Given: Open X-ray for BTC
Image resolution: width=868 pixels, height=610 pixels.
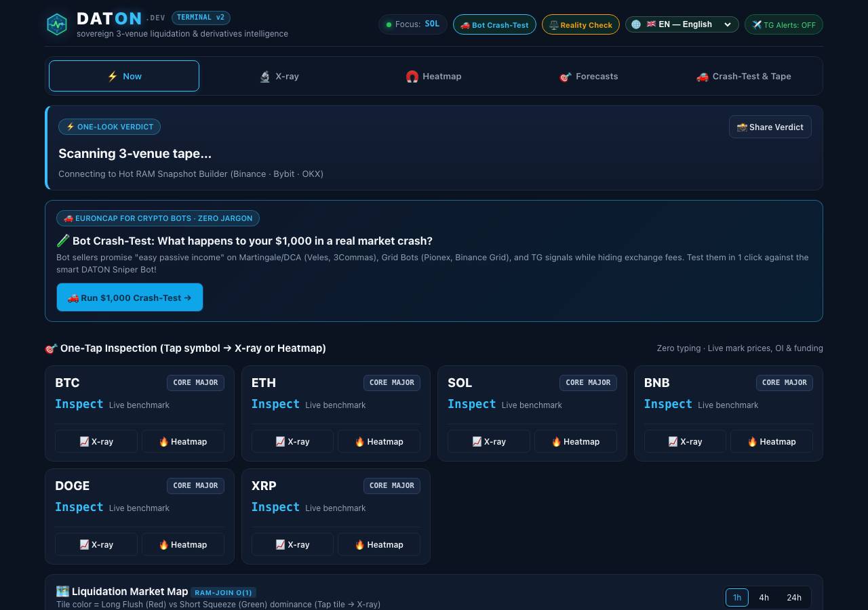Looking at the screenshot, I should [x=96, y=441].
